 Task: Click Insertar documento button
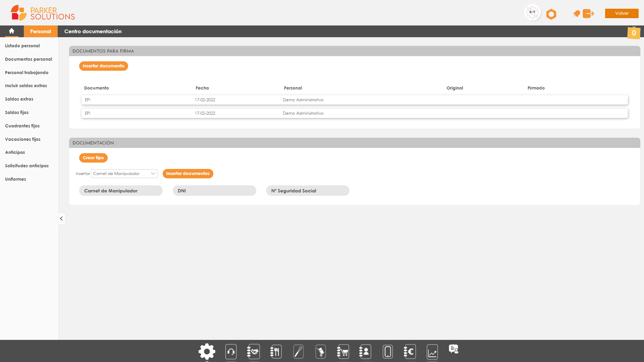[103, 66]
